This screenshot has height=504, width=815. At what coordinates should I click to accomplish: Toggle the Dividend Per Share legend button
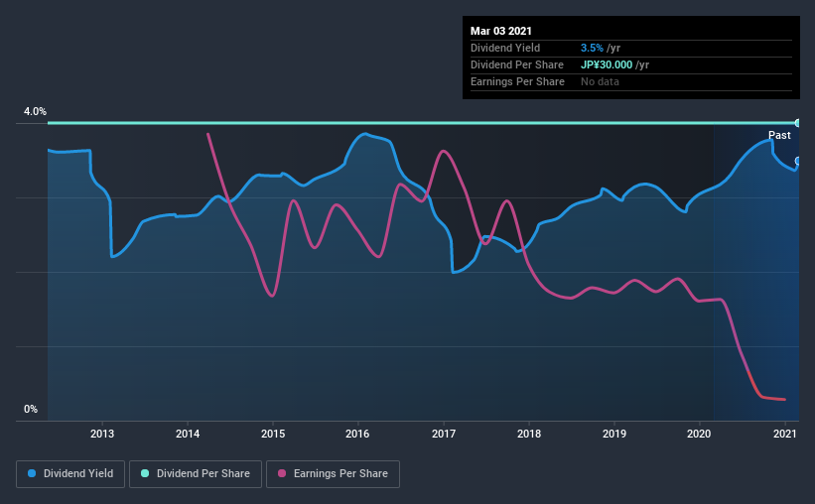point(196,474)
